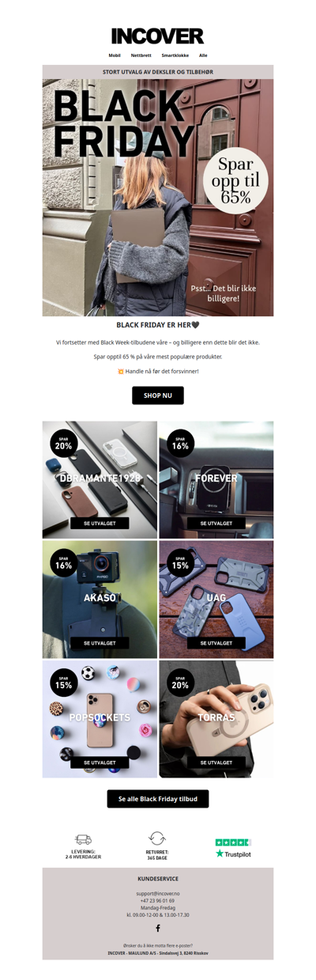Open the Nettbrett menu item

pyautogui.click(x=141, y=55)
